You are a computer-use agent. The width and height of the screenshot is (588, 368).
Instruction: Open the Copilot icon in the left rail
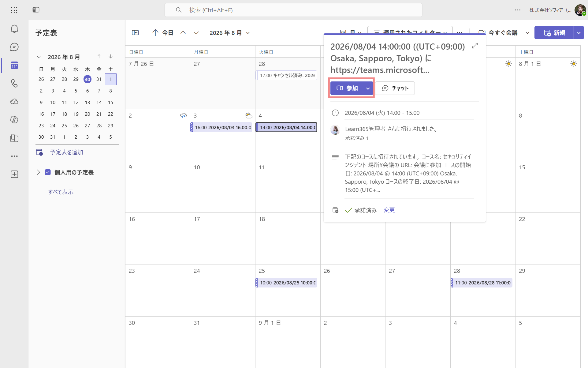(x=14, y=120)
